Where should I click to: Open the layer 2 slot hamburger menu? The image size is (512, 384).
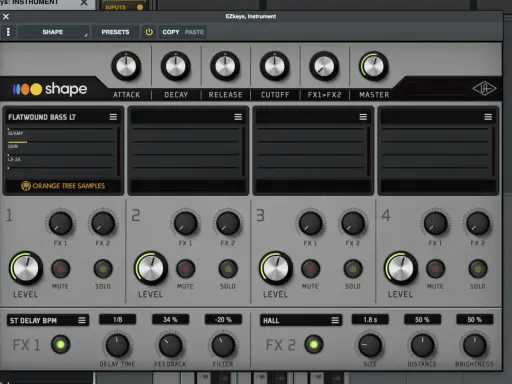click(x=238, y=117)
